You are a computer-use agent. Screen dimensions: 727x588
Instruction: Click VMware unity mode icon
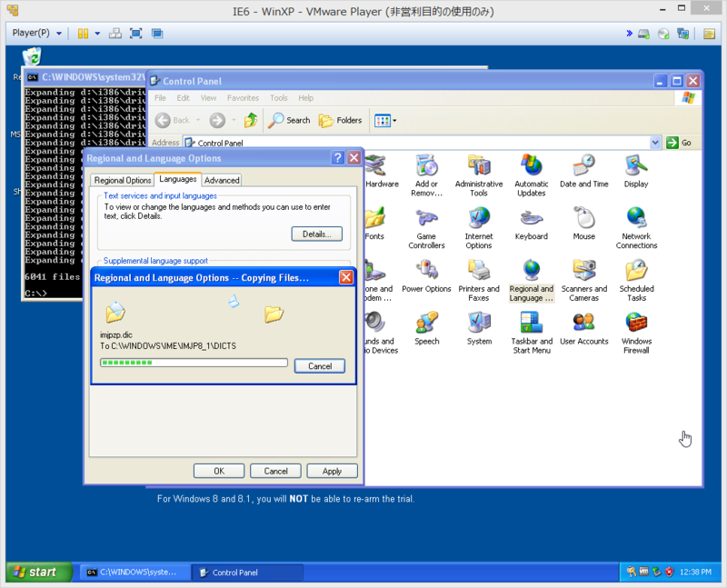coord(157,33)
